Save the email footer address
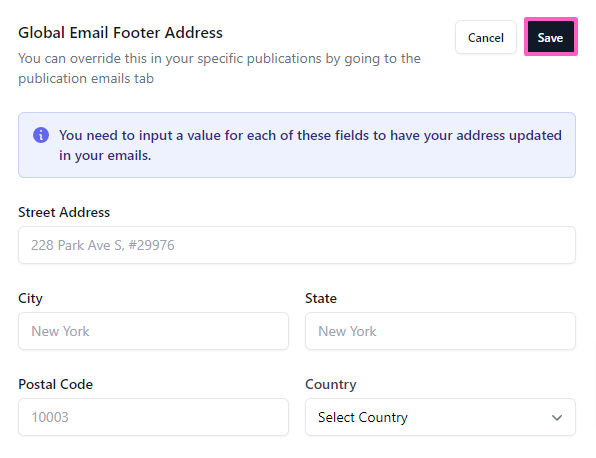The image size is (596, 458). click(x=550, y=37)
